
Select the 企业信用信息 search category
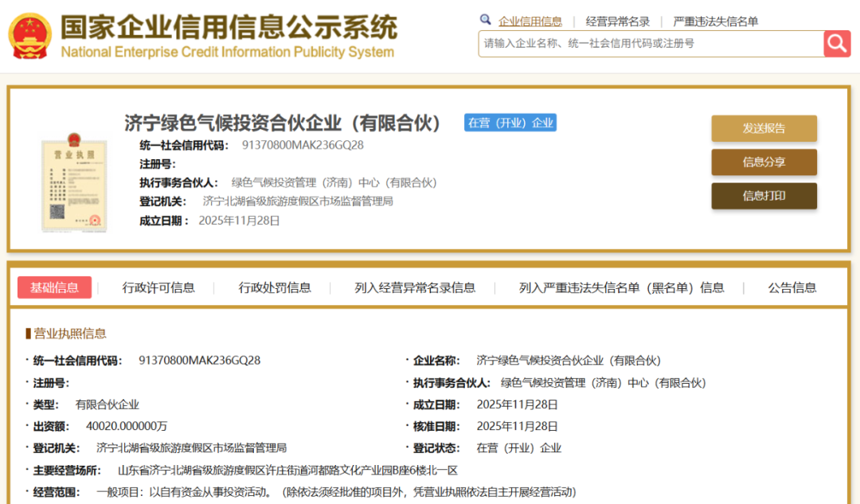point(530,21)
